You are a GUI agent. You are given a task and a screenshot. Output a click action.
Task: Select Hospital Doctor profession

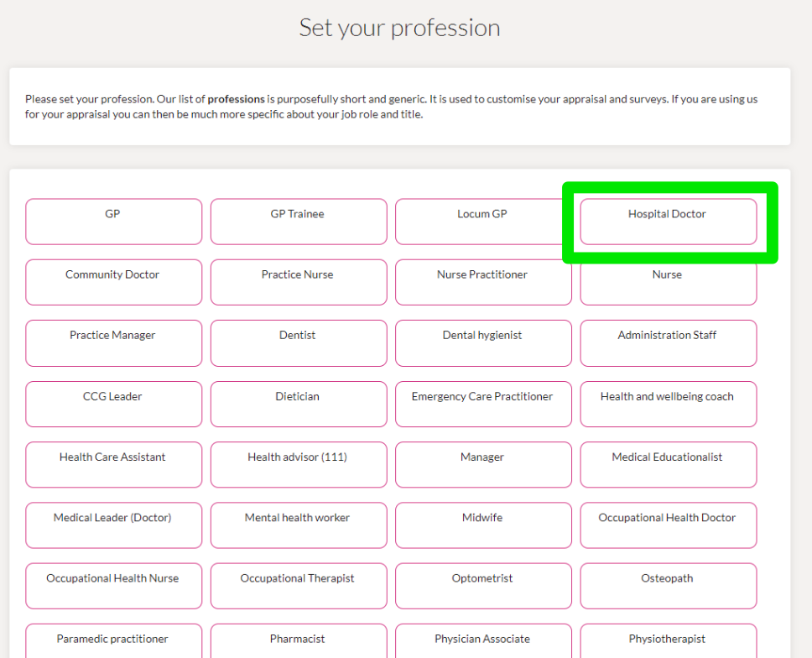668,222
